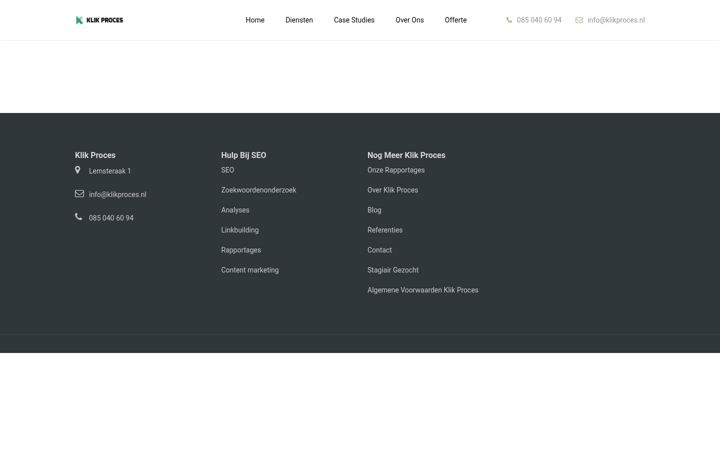Viewport: 720px width, 450px height.
Task: Open the Referenties footer link
Action: [x=385, y=230]
